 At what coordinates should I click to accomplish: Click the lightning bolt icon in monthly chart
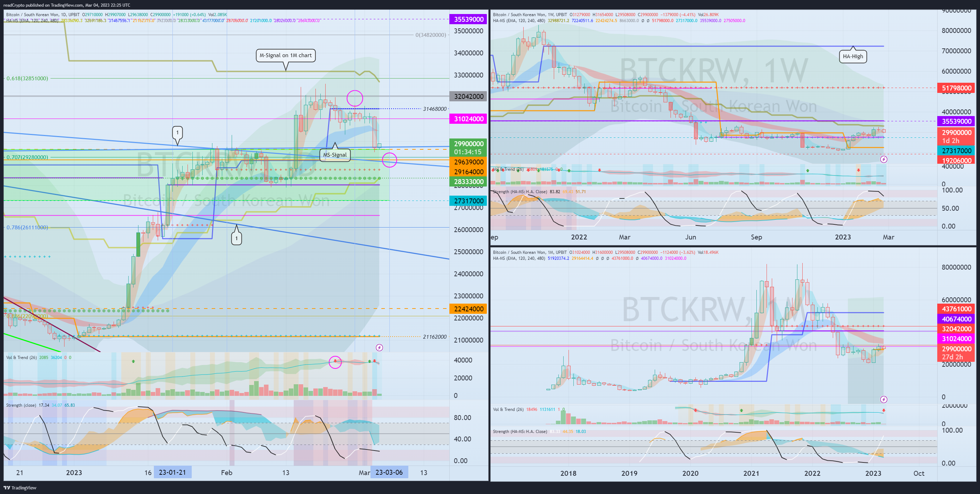coord(884,399)
